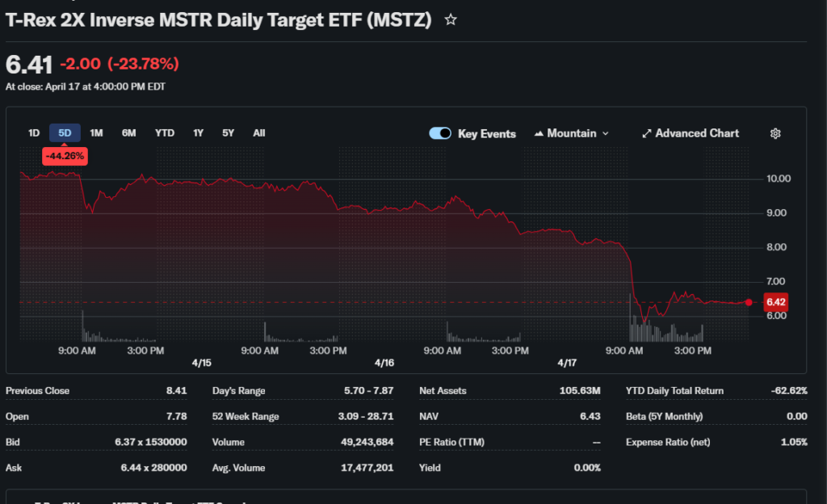Click the Advanced Chart expand arrows icon
Viewport: 827px width, 504px height.
(646, 133)
